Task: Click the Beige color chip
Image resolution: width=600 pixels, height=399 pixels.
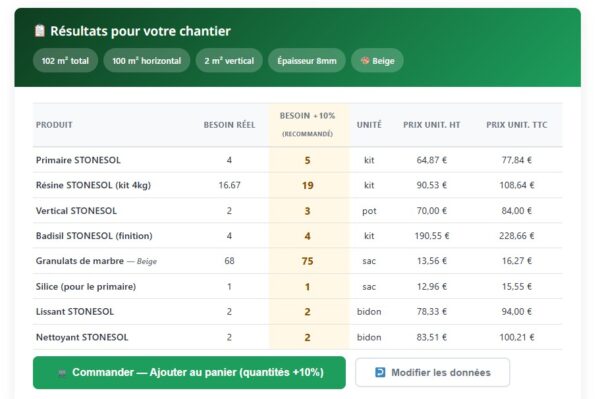Action: [x=377, y=60]
